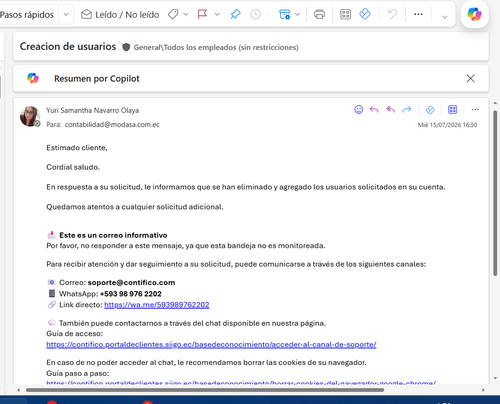This screenshot has height=404, width=500.
Task: Click WhatsApp number +593 98 976 2202
Action: click(x=131, y=294)
